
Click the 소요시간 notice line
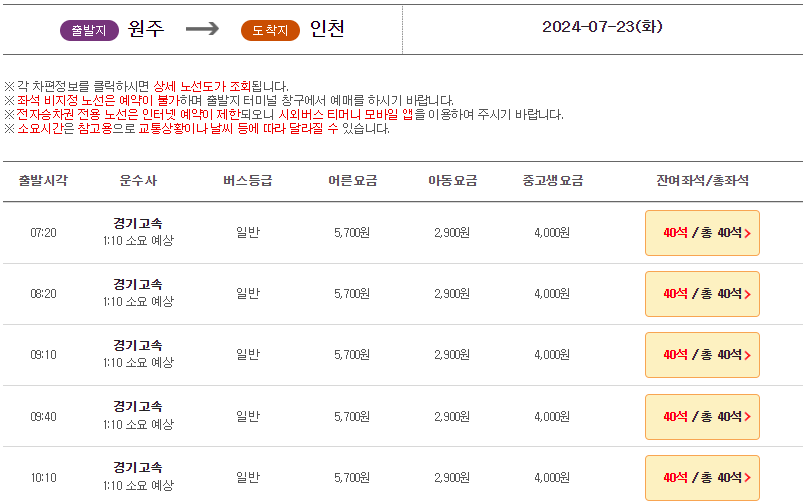(197, 129)
